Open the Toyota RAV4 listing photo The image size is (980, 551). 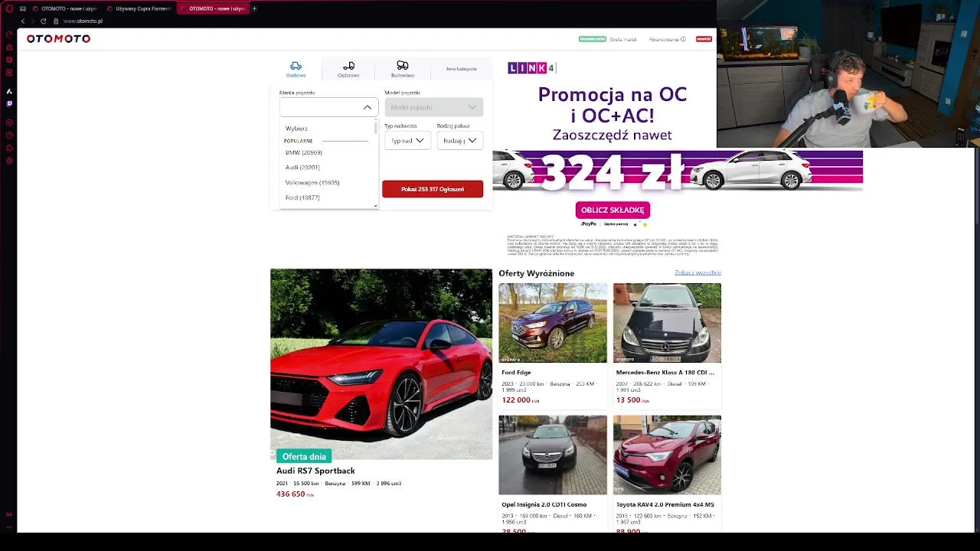coord(667,455)
